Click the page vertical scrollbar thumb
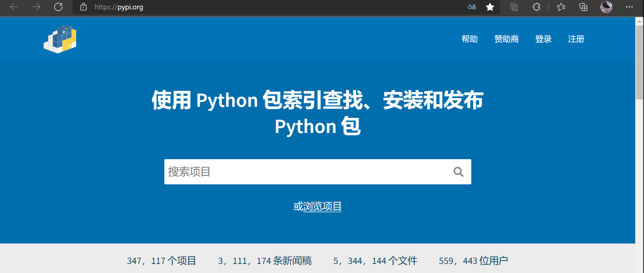Screen dimensions: 644x273 click(x=640, y=62)
